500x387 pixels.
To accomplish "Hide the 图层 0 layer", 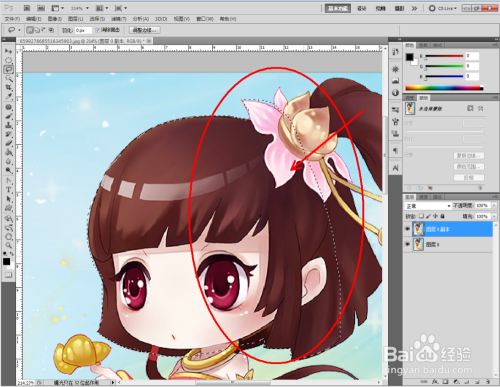I will pos(407,244).
